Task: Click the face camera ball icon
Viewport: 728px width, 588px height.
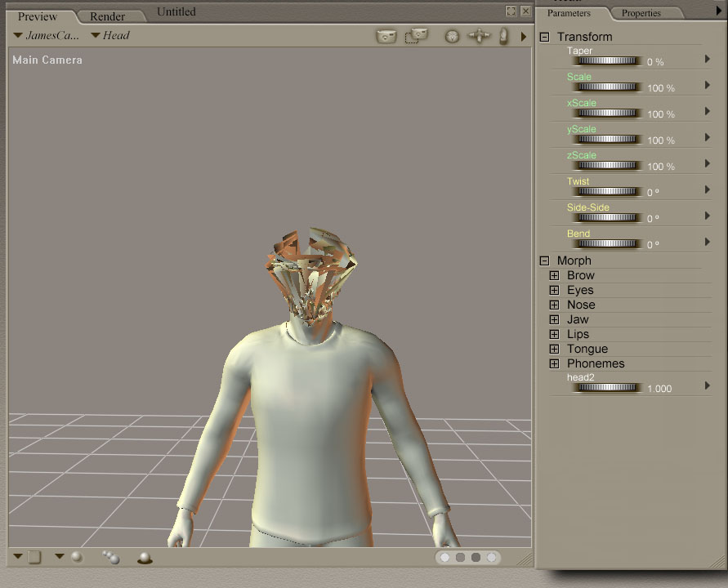Action: click(x=452, y=36)
